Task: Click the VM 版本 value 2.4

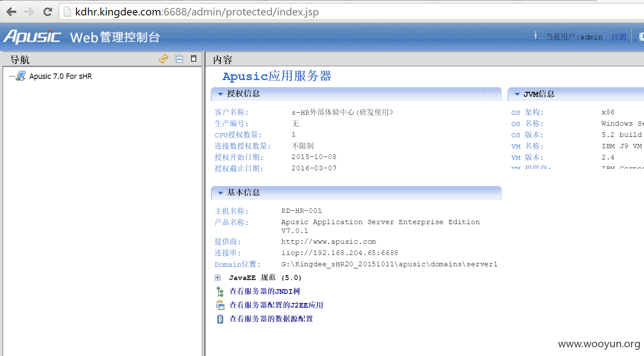Action: coord(608,157)
